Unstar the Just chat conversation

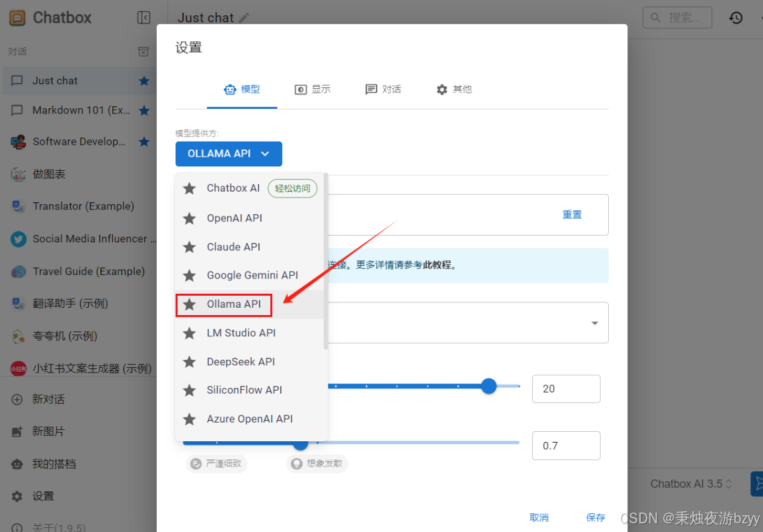[x=144, y=81]
